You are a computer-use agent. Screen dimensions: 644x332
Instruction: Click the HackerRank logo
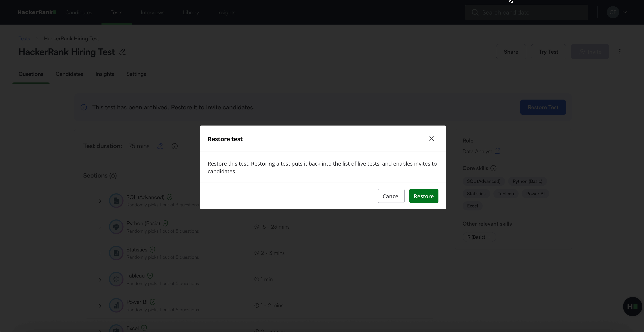37,12
